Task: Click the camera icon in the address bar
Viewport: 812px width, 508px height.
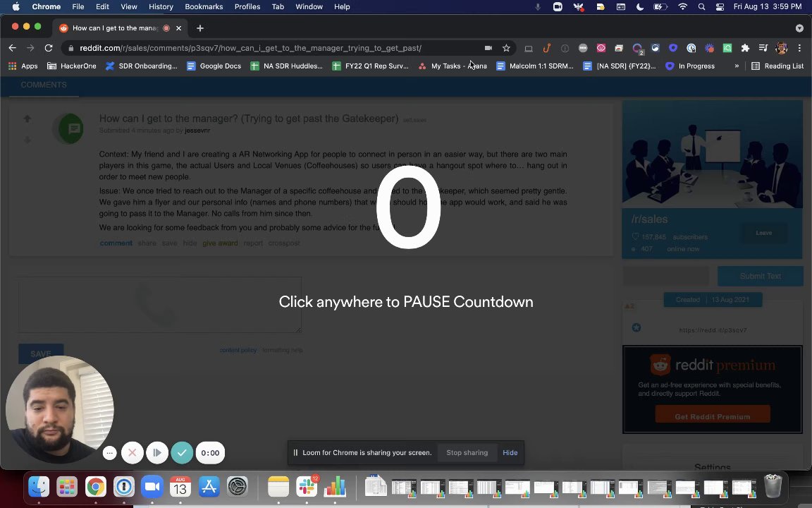Action: pos(488,48)
